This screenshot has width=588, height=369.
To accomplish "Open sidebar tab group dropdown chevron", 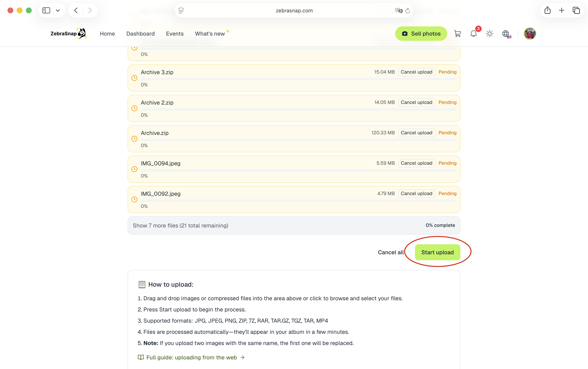I will [x=58, y=10].
